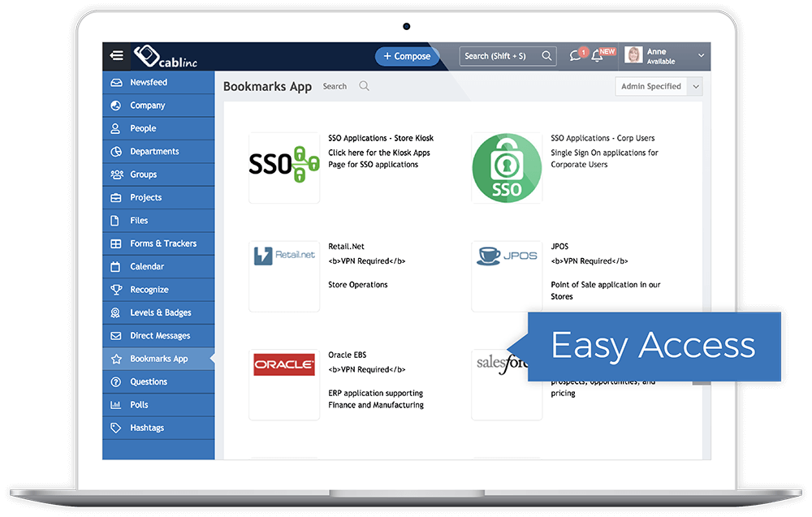
Task: Open chat messages icon with badge
Action: tap(576, 55)
